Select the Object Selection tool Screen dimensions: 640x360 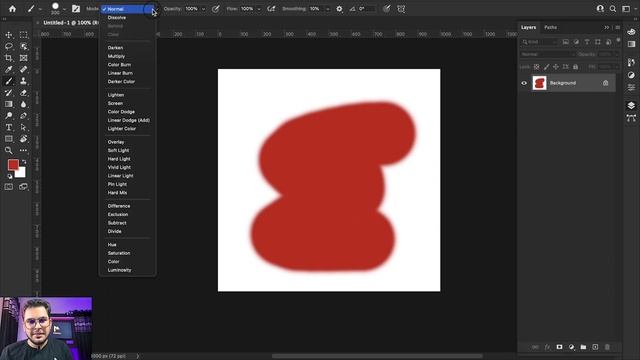tap(24, 47)
